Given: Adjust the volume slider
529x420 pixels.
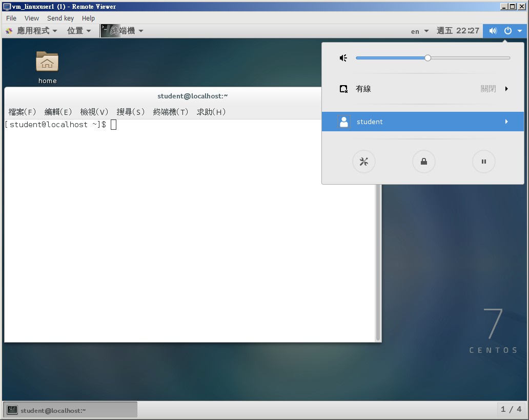Looking at the screenshot, I should (428, 57).
